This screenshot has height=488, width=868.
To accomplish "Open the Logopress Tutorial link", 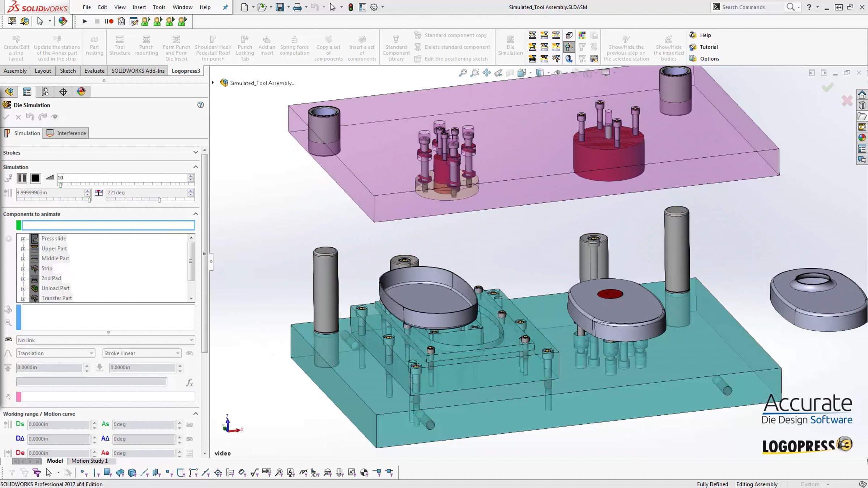I will [704, 47].
